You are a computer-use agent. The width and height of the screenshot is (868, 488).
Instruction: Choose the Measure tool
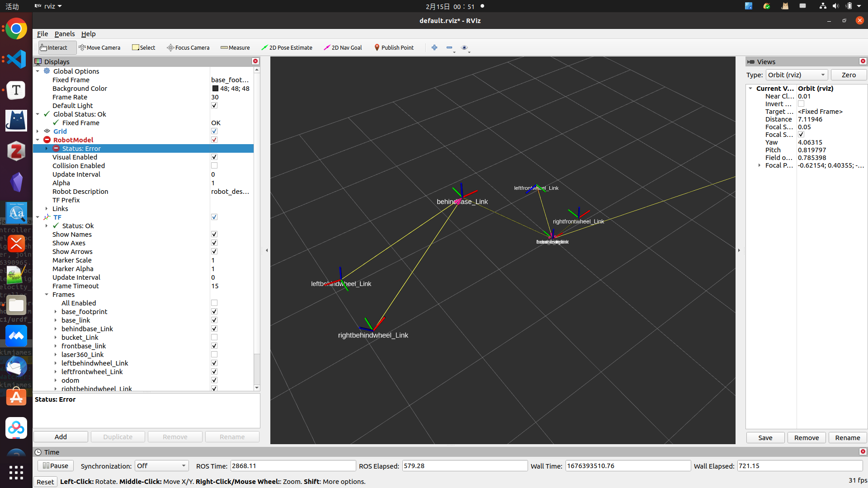click(235, 47)
